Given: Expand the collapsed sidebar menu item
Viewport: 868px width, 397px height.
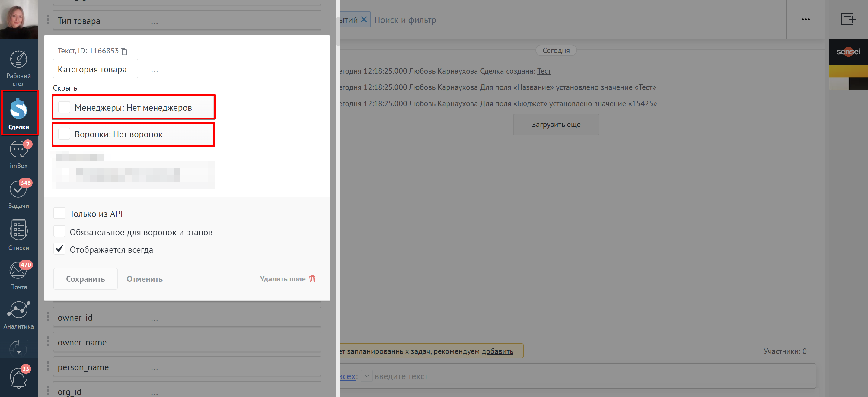Looking at the screenshot, I should (18, 348).
